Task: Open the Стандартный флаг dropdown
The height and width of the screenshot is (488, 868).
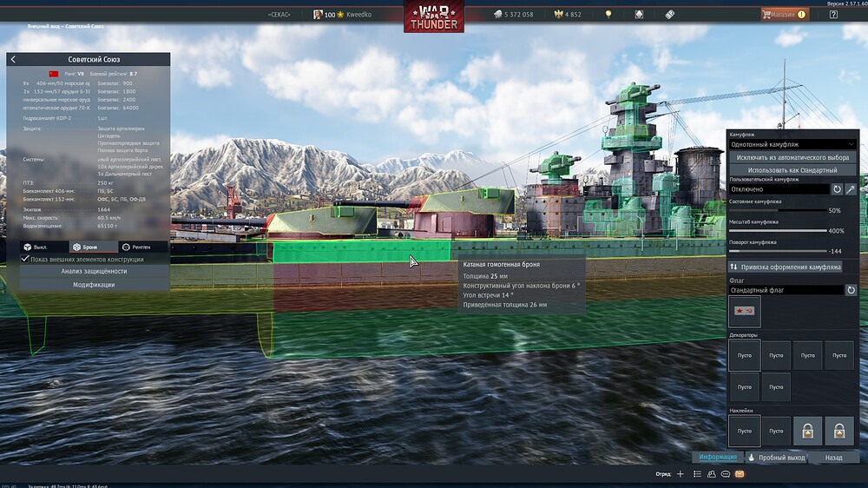Action: pos(786,290)
